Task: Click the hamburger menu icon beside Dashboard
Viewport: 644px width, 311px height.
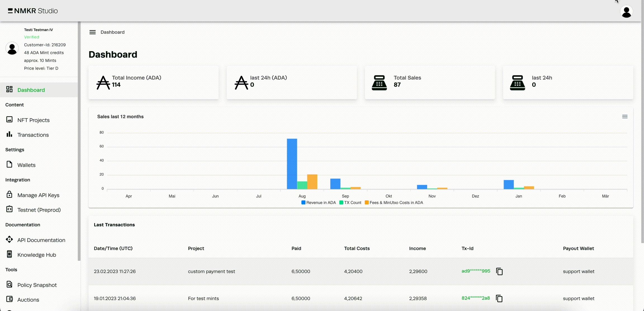Action: (x=93, y=32)
